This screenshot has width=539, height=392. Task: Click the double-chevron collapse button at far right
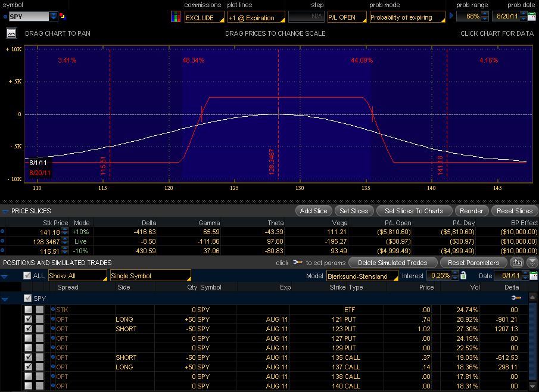tap(532, 263)
